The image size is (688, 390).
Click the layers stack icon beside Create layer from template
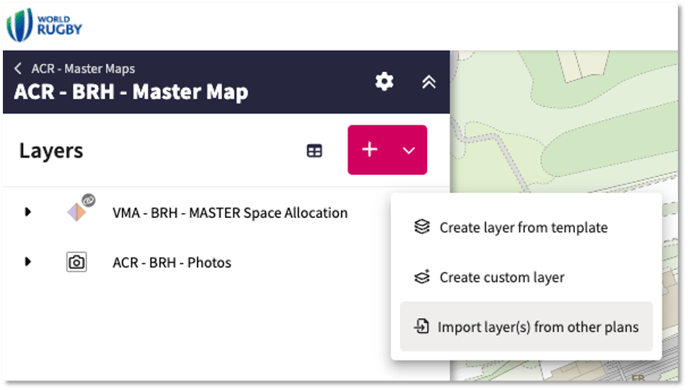click(x=422, y=227)
